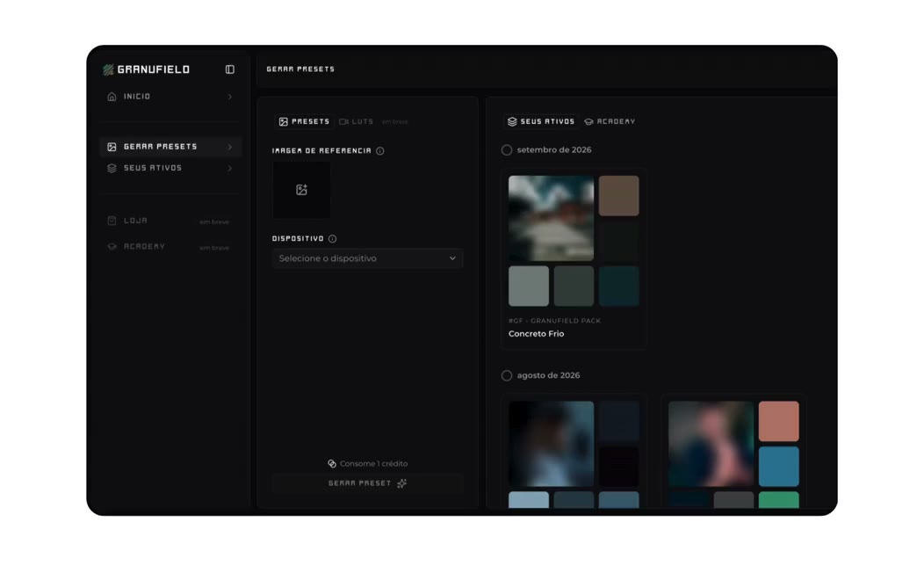Pick the light gray swatch in Concreto Frio card
924x573 pixels.
(x=529, y=286)
